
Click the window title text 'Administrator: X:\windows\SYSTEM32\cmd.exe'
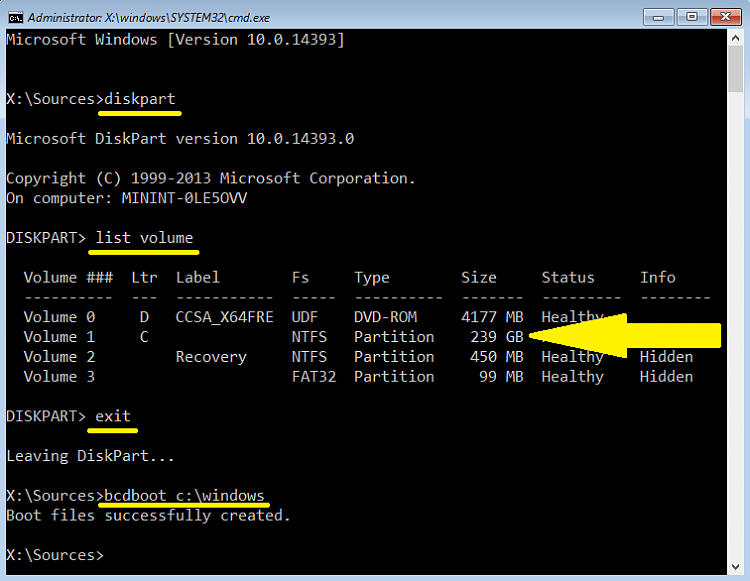click(149, 18)
